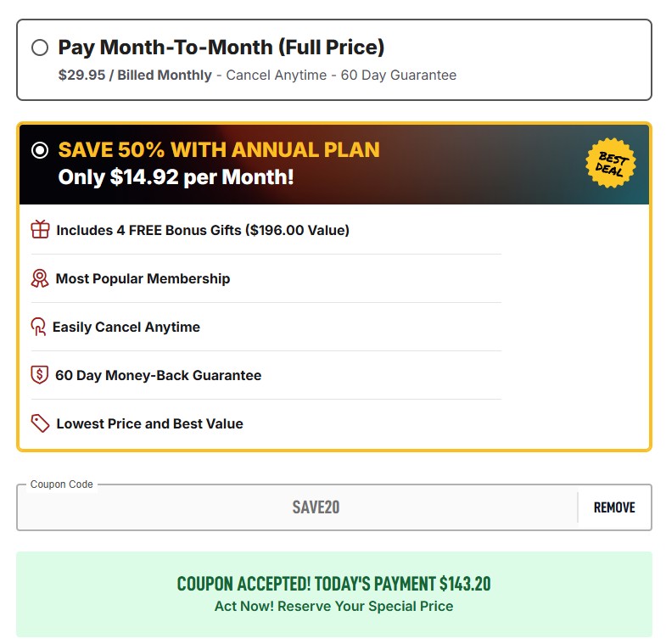Viewport: 666px width, 644px height.
Task: Click the Most Popular Membership row
Action: coord(143,278)
